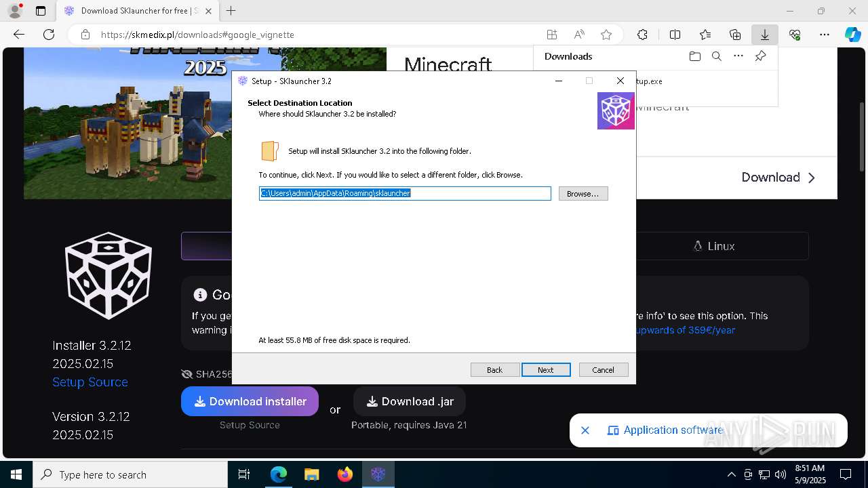868x488 pixels.
Task: Open the Collections icon
Action: click(x=735, y=35)
